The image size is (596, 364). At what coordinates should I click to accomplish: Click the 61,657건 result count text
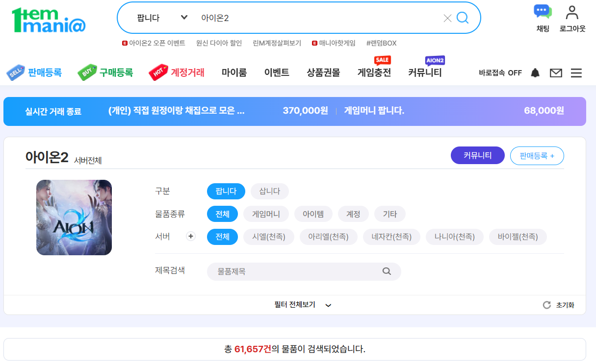click(253, 349)
